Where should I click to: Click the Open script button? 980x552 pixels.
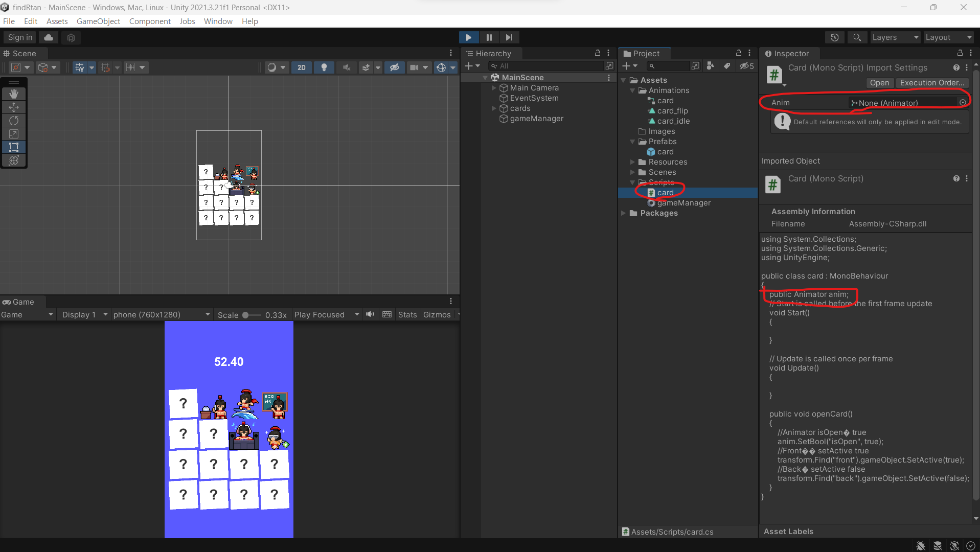click(x=879, y=83)
